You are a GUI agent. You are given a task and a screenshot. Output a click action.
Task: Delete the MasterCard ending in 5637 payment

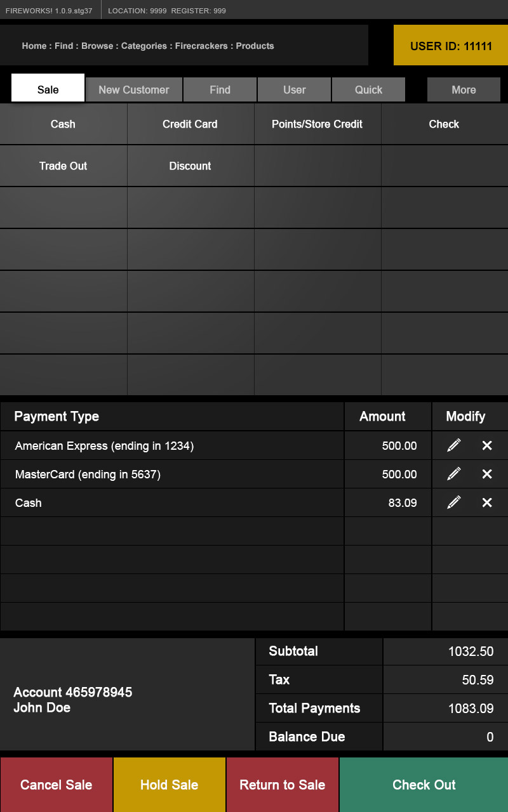coord(487,474)
